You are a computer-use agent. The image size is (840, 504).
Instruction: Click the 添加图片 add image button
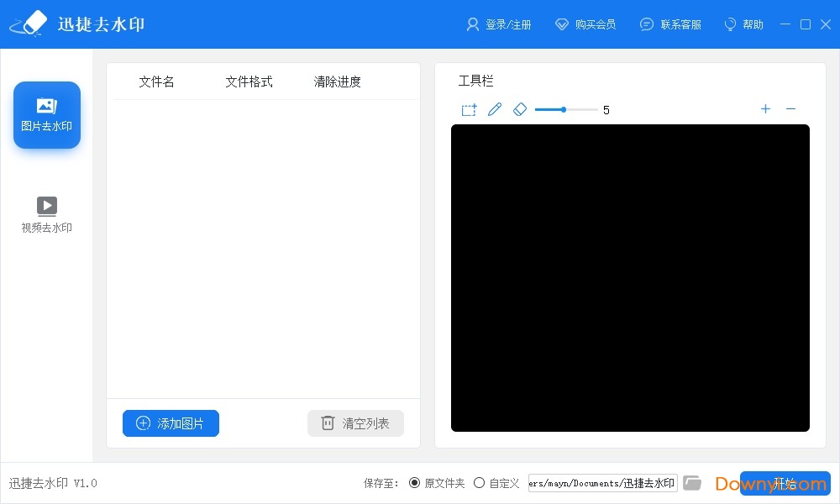tap(171, 423)
